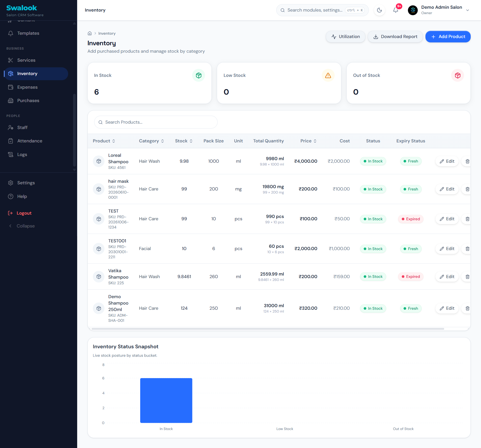The height and width of the screenshot is (448, 481).
Task: Open Services in the sidebar
Action: (36, 60)
